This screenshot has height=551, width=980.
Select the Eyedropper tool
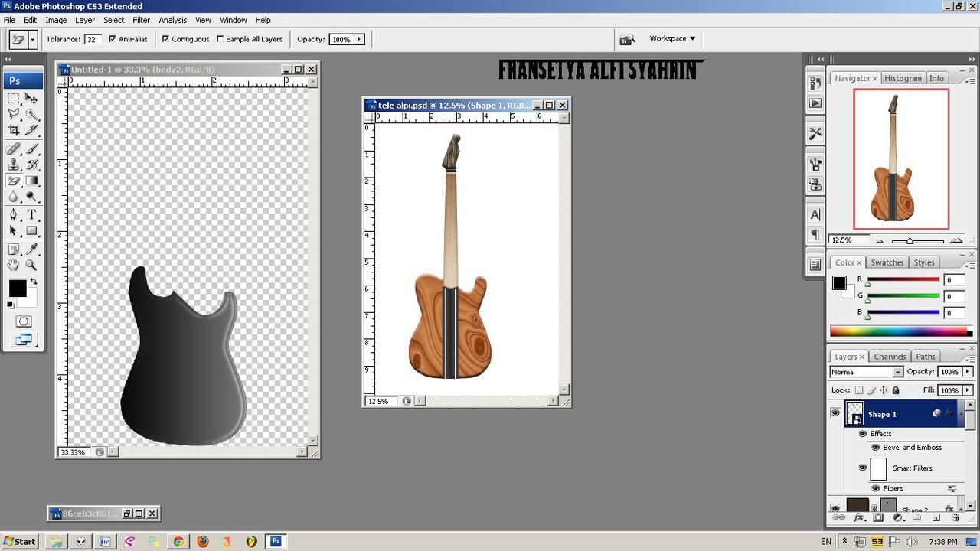(32, 249)
